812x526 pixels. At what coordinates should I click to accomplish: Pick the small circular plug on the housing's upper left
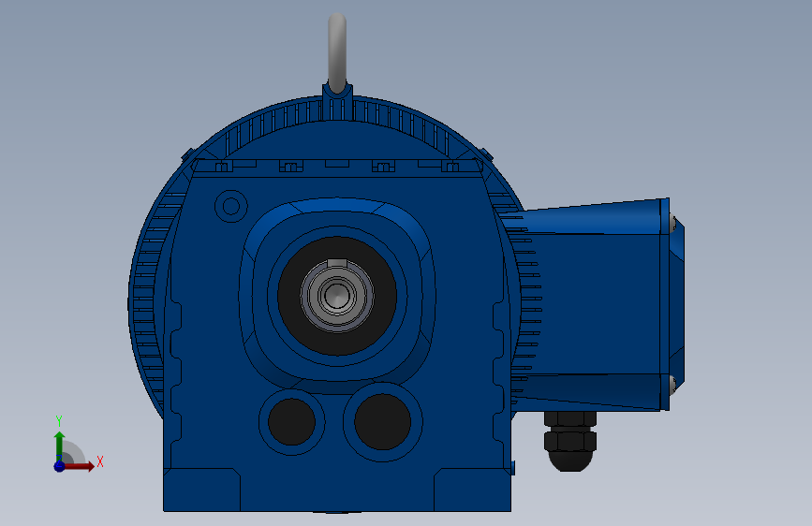click(x=231, y=206)
